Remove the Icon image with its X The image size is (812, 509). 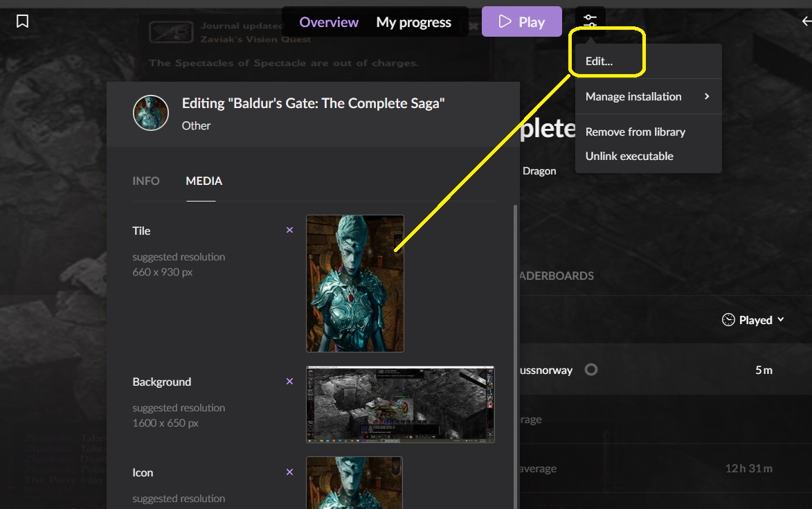coord(289,472)
